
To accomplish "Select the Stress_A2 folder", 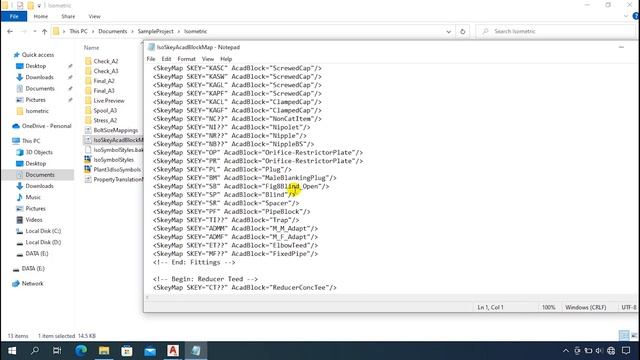I will [105, 120].
